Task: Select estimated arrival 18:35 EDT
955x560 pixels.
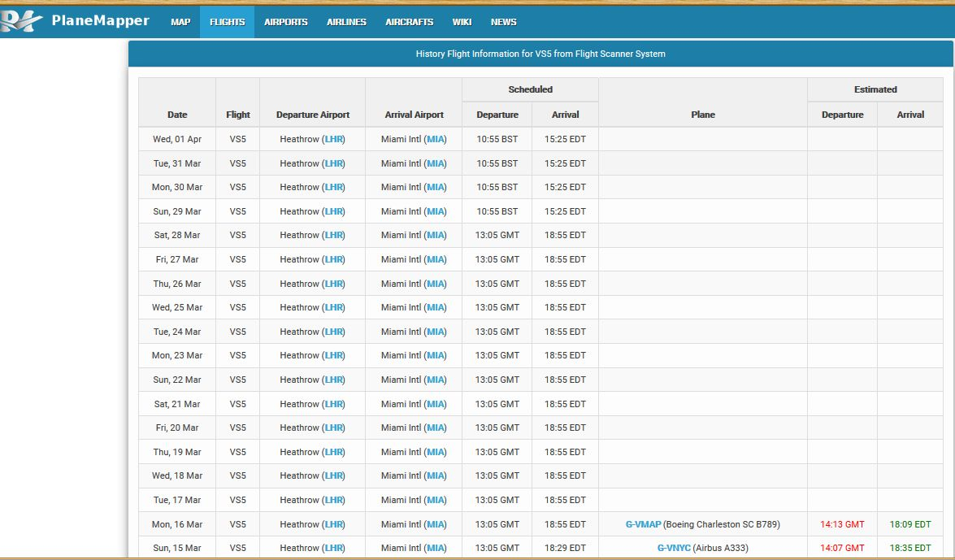Action: [910, 548]
